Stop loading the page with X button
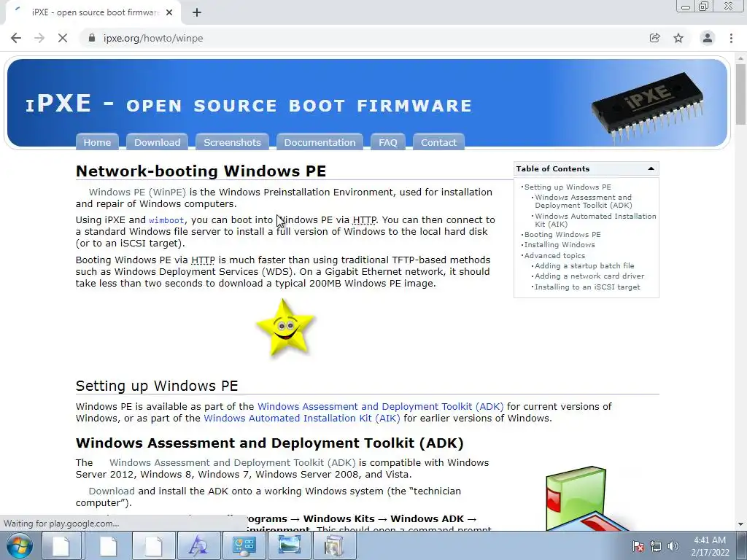Viewport: 747px width, 560px height. pos(63,38)
